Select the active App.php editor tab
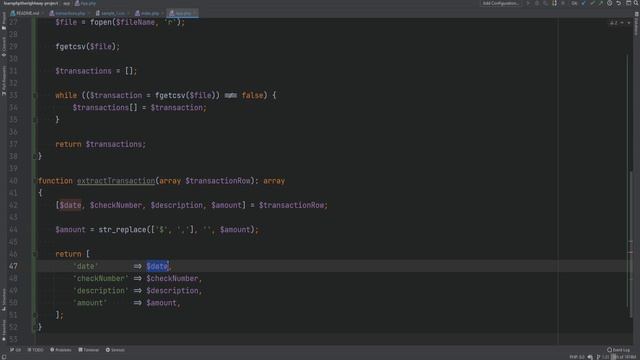This screenshot has height=360, width=640. click(x=182, y=13)
